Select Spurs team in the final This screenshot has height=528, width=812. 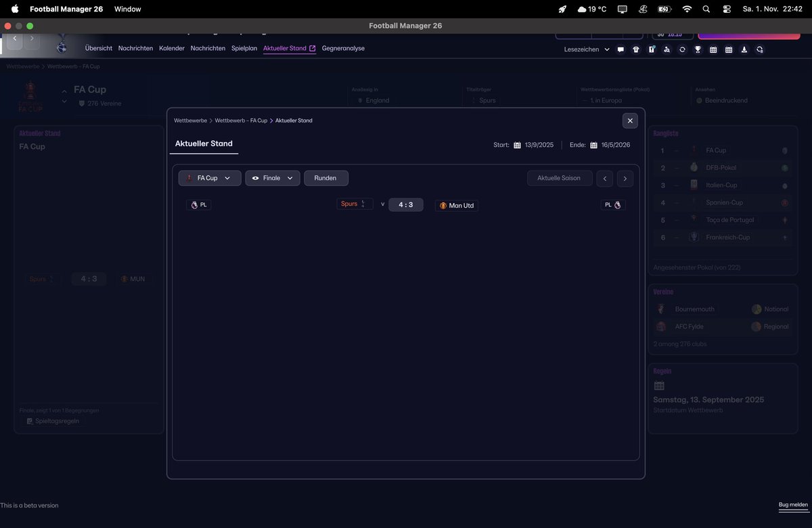[x=355, y=204]
